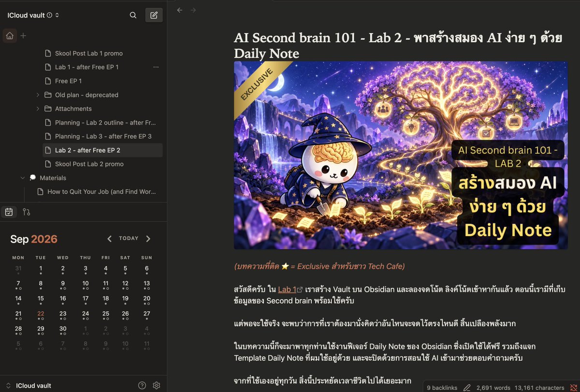Follow the Lab 1 link in the article
Screen dimensions: 580x392
coord(287,289)
